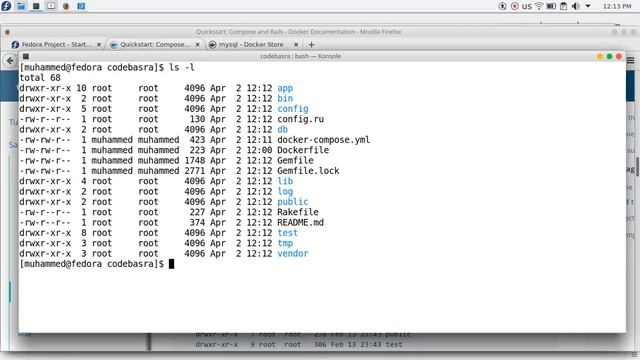640x360 pixels.
Task: Click the 'README.md' file name
Action: pyautogui.click(x=300, y=222)
